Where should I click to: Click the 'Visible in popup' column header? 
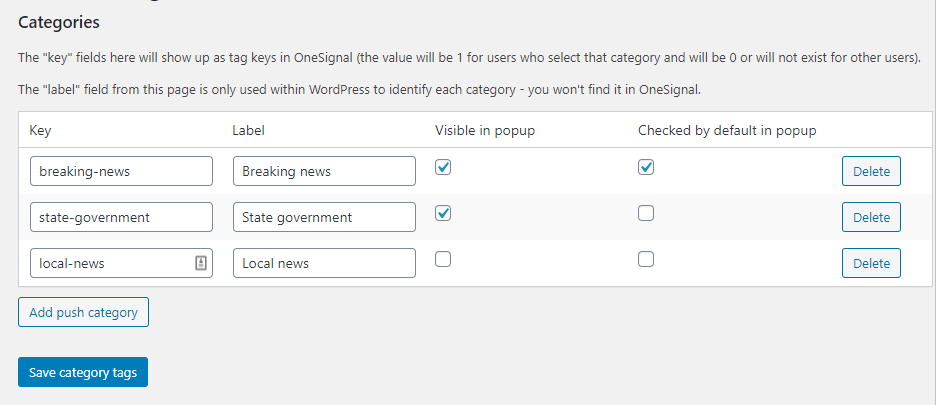coord(485,130)
